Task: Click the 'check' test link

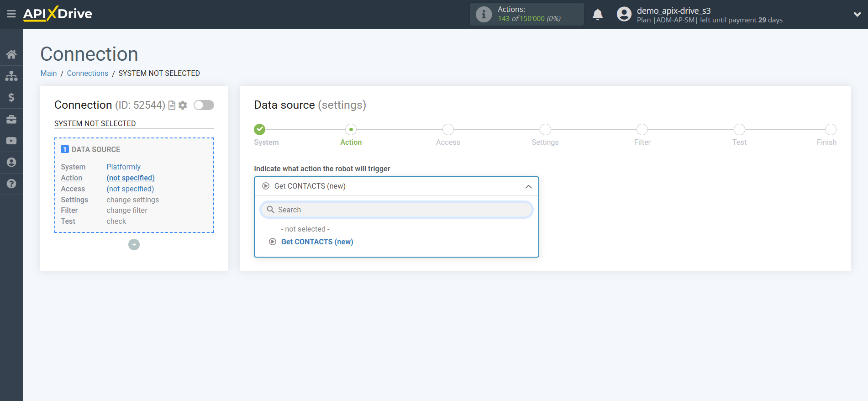Action: [116, 222]
